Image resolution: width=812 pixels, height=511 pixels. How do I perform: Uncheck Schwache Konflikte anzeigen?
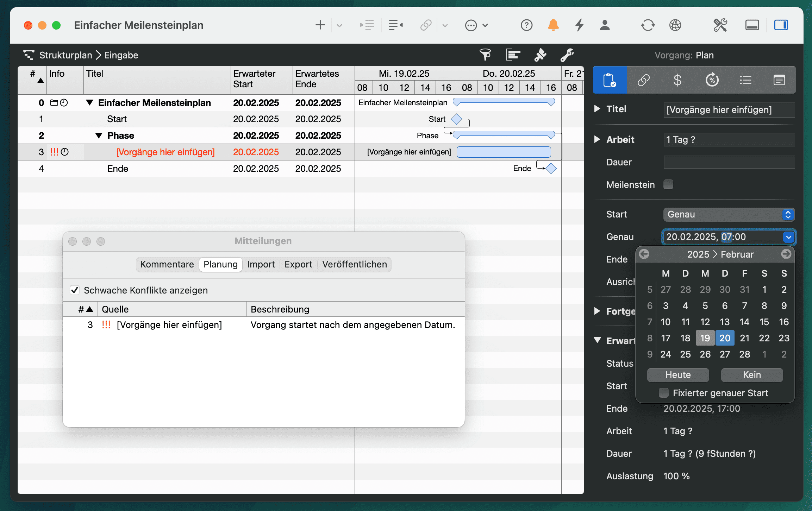(x=74, y=290)
